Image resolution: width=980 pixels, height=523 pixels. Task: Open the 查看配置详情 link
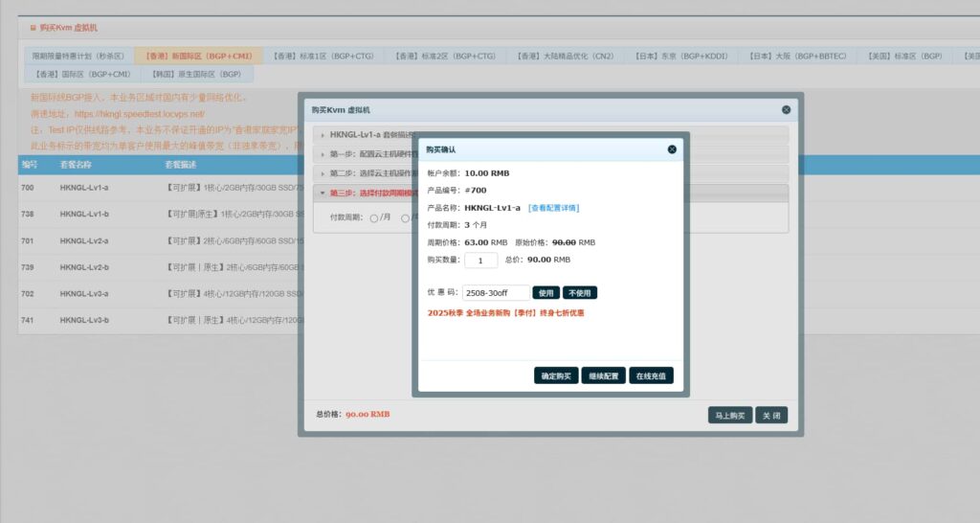tap(553, 208)
